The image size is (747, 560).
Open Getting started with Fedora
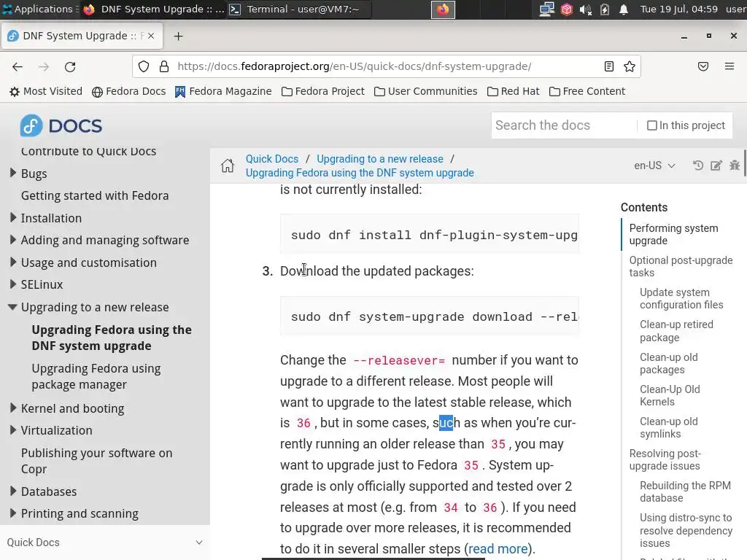[95, 195]
